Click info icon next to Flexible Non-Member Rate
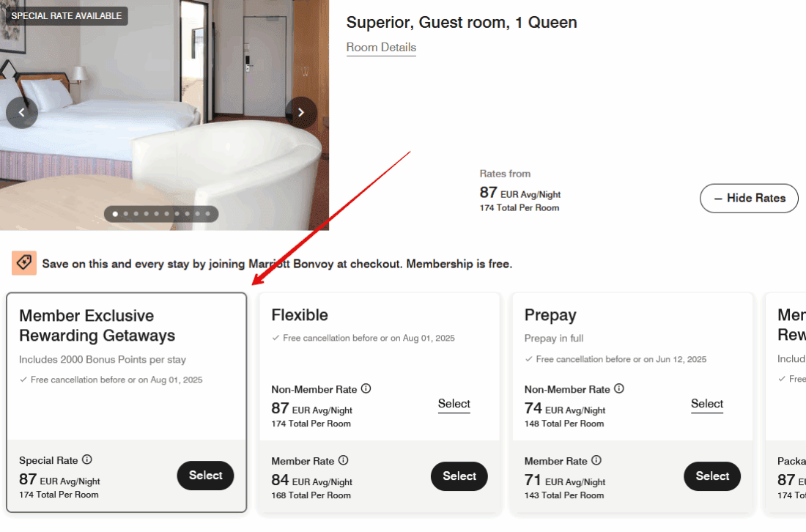The width and height of the screenshot is (806, 532). pyautogui.click(x=366, y=388)
